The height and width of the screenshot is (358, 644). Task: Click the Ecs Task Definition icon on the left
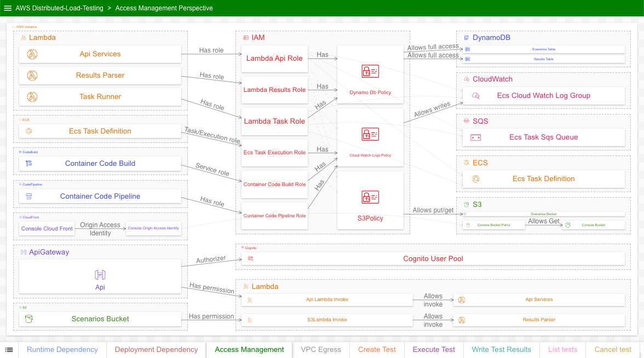(28, 131)
